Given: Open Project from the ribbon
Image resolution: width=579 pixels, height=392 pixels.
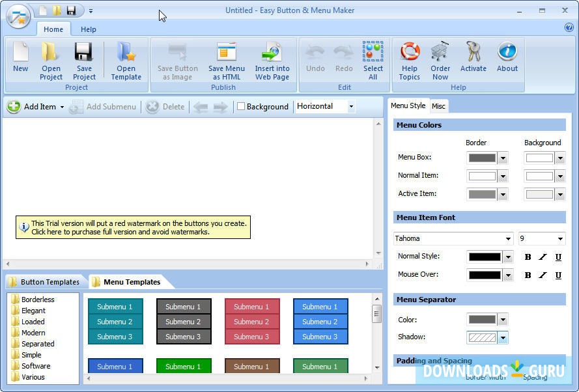Looking at the screenshot, I should coord(51,53).
